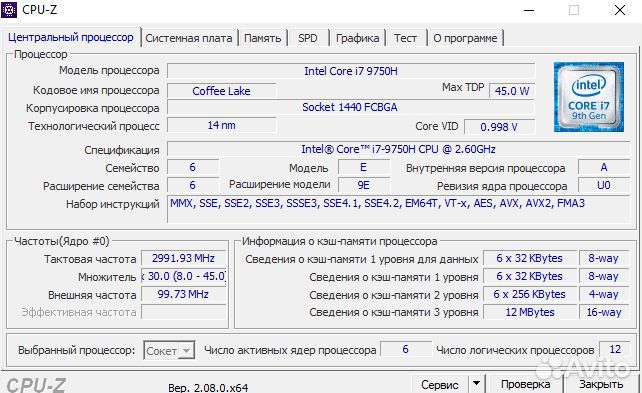642x393 pixels.
Task: Show the О программе tab
Action: pyautogui.click(x=465, y=38)
